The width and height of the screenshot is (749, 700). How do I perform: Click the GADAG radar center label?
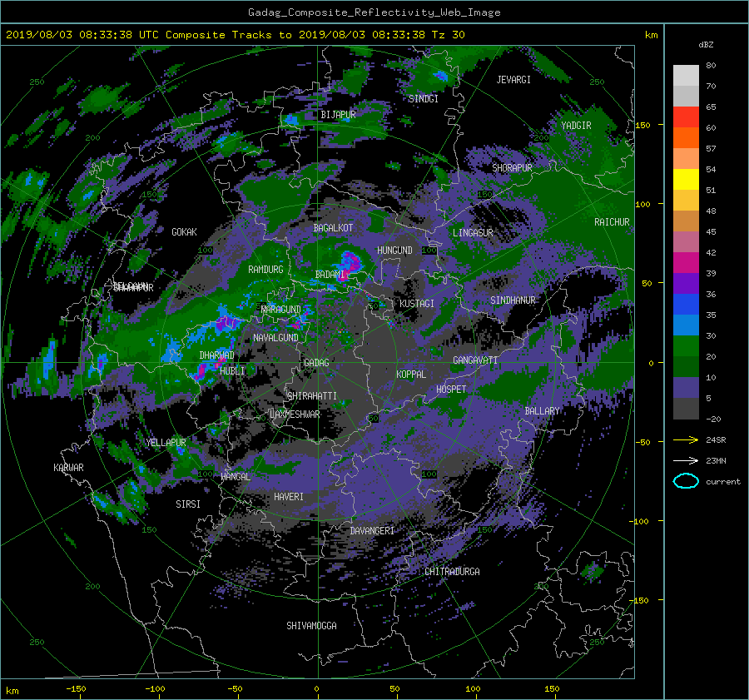316,363
